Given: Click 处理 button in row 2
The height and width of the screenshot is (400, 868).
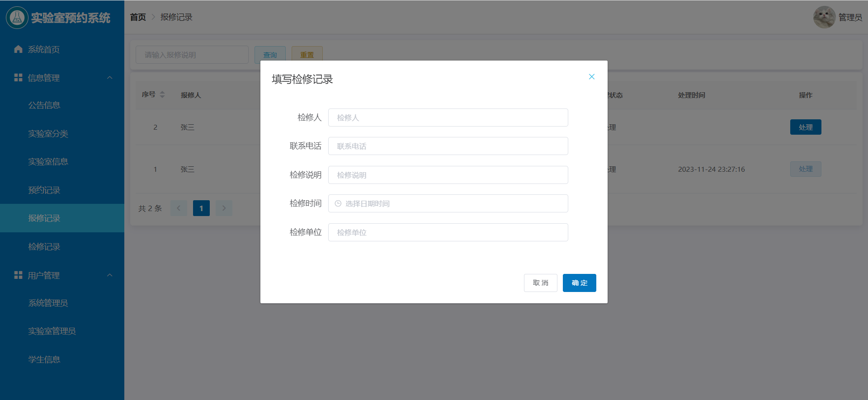Looking at the screenshot, I should pyautogui.click(x=806, y=127).
